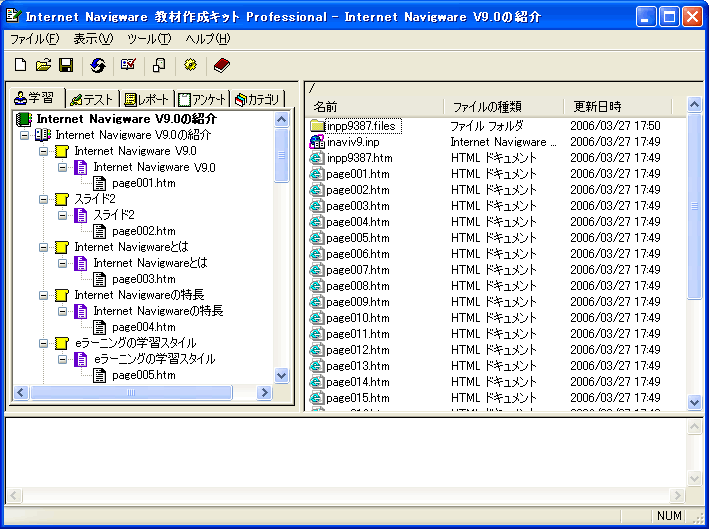Collapse the Internet Navigwareの特長 chapter node
Image resolution: width=709 pixels, height=529 pixels.
(43, 295)
